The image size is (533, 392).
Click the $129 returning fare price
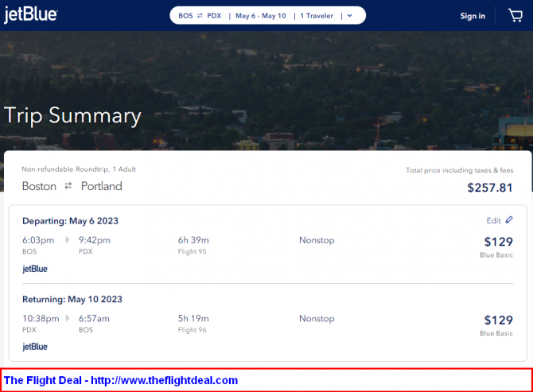(498, 320)
